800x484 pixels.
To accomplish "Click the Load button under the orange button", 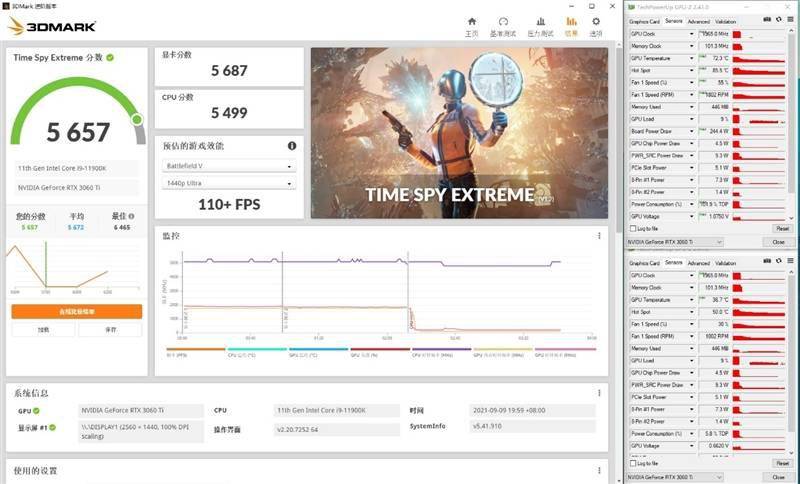I will pyautogui.click(x=43, y=330).
